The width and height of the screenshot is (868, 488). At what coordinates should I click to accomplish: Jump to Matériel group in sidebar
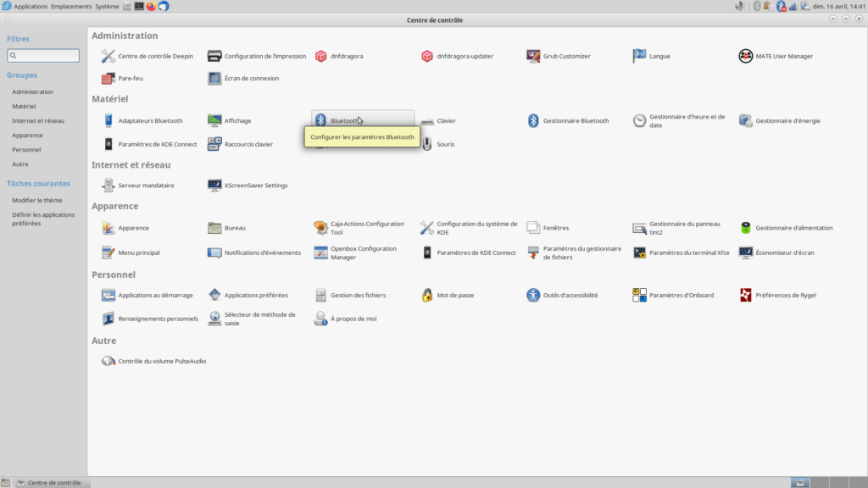[24, 106]
